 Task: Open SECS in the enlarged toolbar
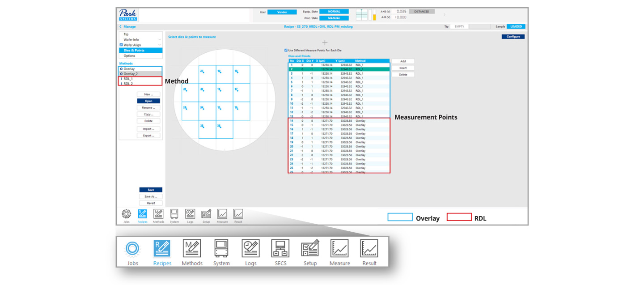pos(280,249)
